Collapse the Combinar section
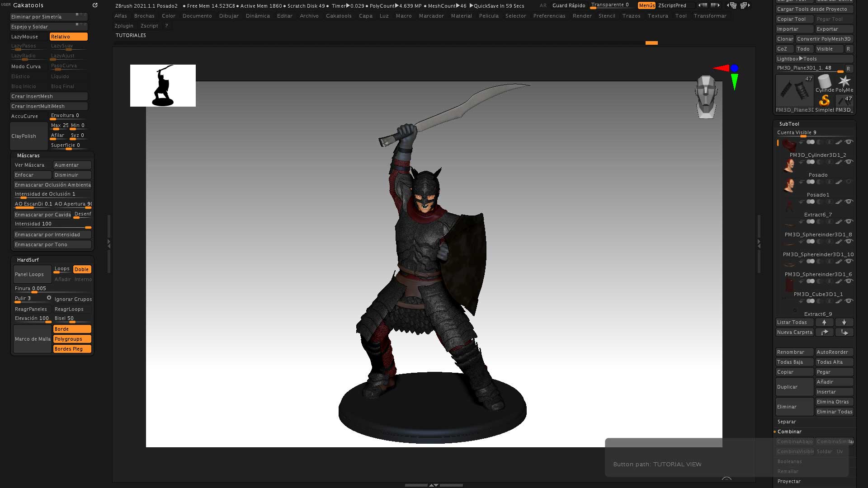The image size is (868, 488). (x=789, y=432)
